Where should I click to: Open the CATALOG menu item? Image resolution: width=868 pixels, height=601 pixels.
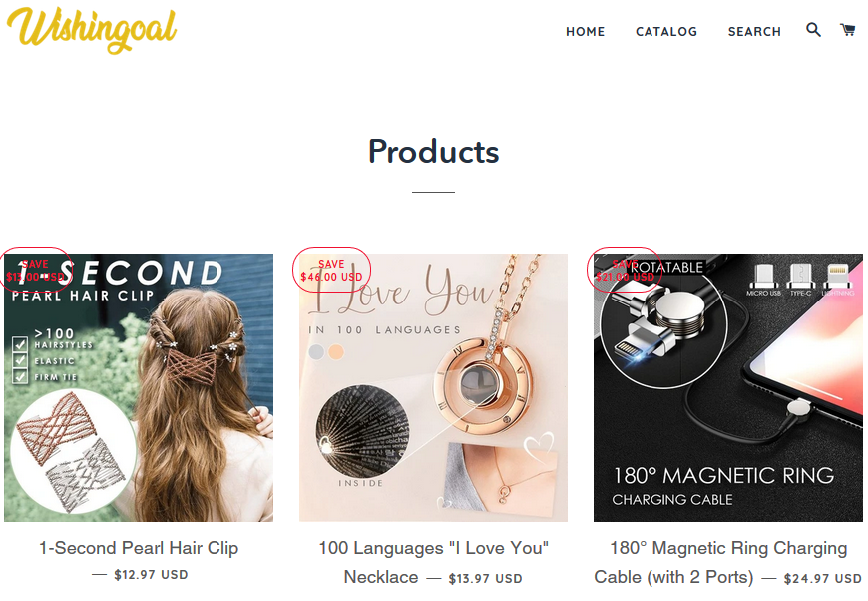(666, 32)
